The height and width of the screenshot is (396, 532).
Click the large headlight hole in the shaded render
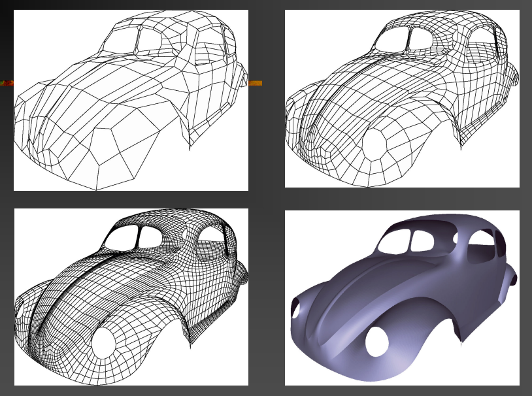(x=375, y=340)
